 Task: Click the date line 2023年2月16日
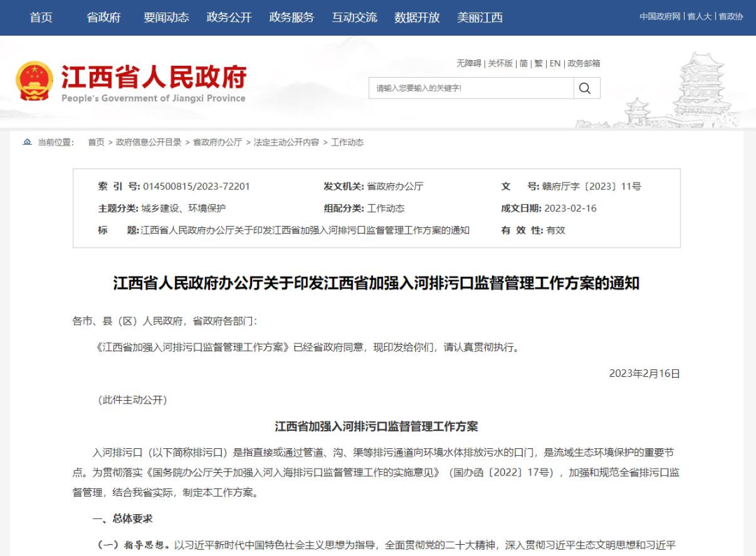[645, 373]
